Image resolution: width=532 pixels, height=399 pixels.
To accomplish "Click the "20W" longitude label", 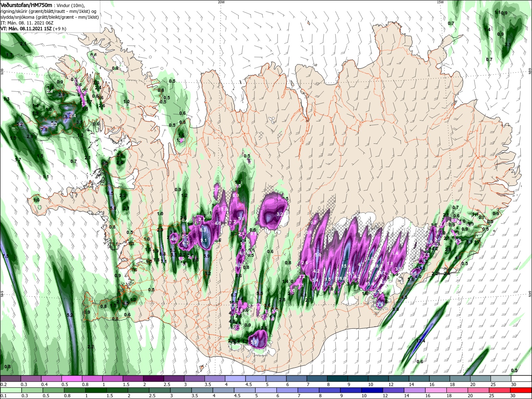I will (x=221, y=2).
